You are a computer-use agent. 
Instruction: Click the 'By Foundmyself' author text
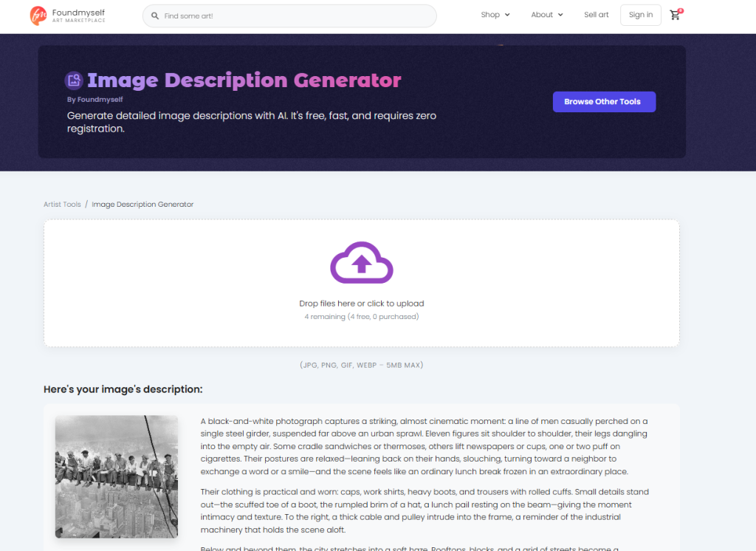click(94, 100)
